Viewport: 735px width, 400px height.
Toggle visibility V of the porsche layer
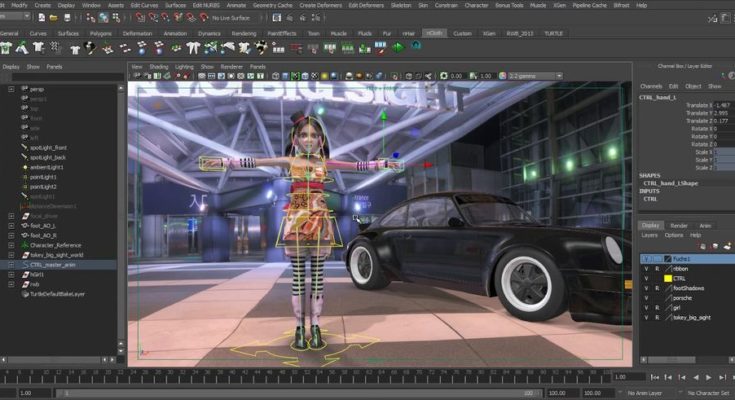(x=646, y=298)
